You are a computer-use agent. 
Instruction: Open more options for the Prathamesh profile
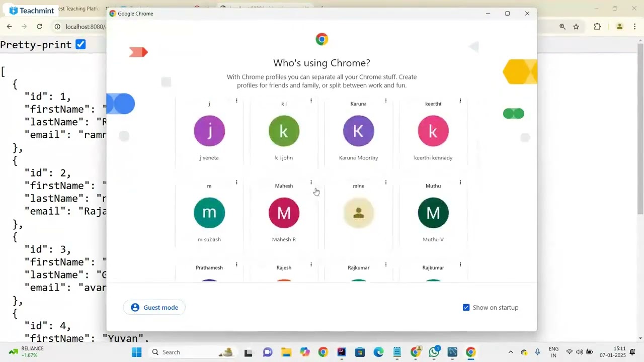coord(236,264)
